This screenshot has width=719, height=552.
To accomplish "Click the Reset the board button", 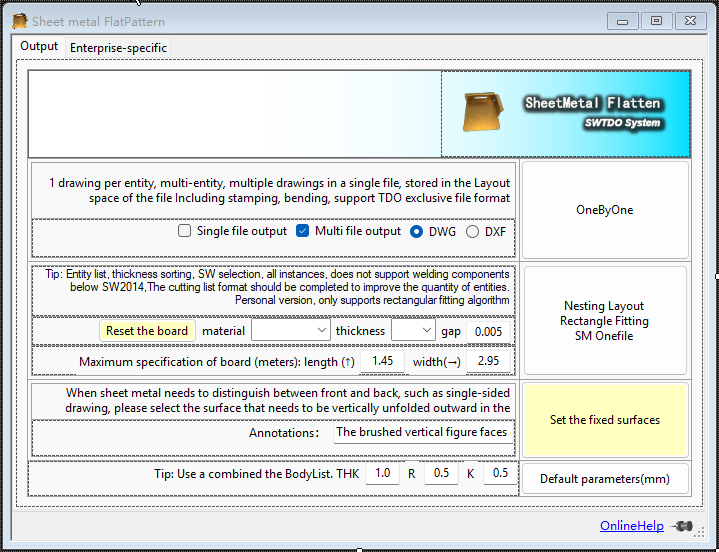I will pyautogui.click(x=147, y=330).
